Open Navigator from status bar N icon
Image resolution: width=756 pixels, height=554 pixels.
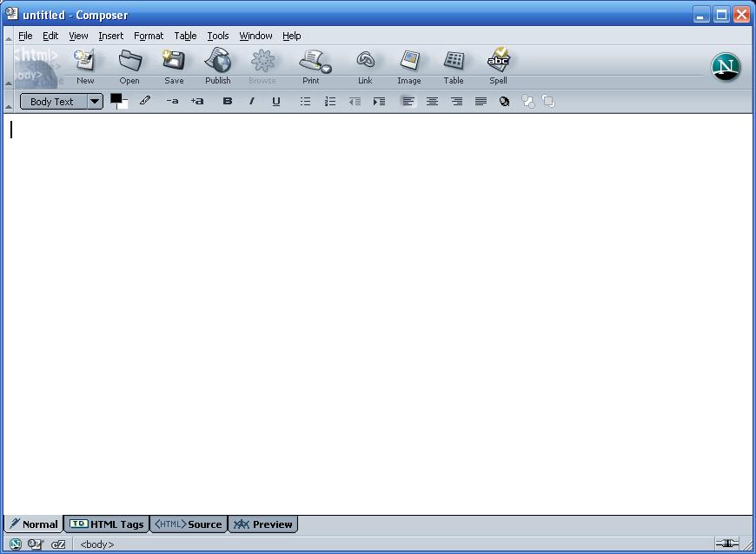(16, 544)
